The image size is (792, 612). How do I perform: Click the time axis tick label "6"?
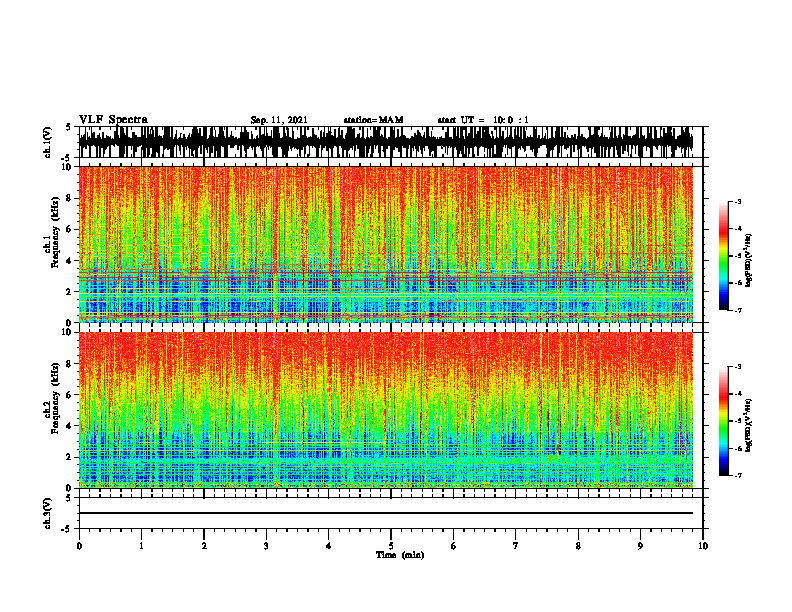(454, 546)
